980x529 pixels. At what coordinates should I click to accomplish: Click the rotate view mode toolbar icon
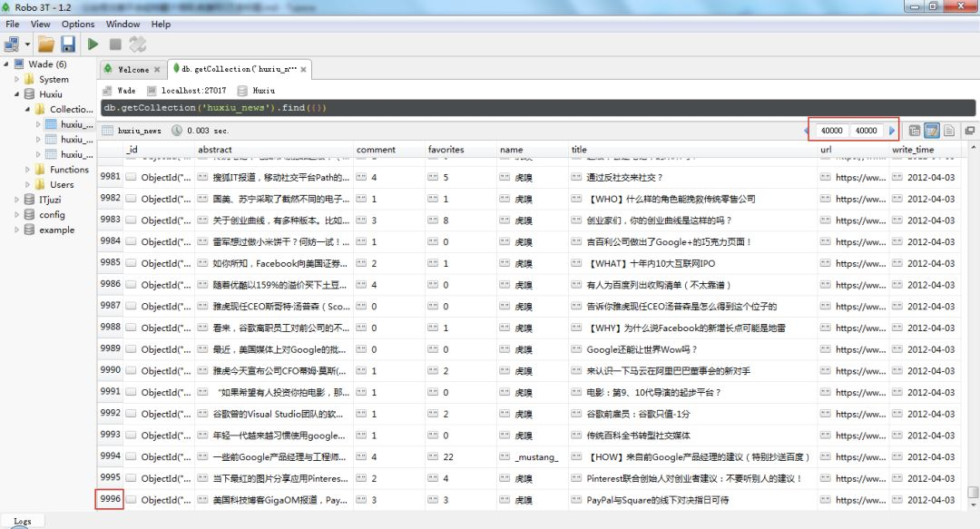pos(138,44)
